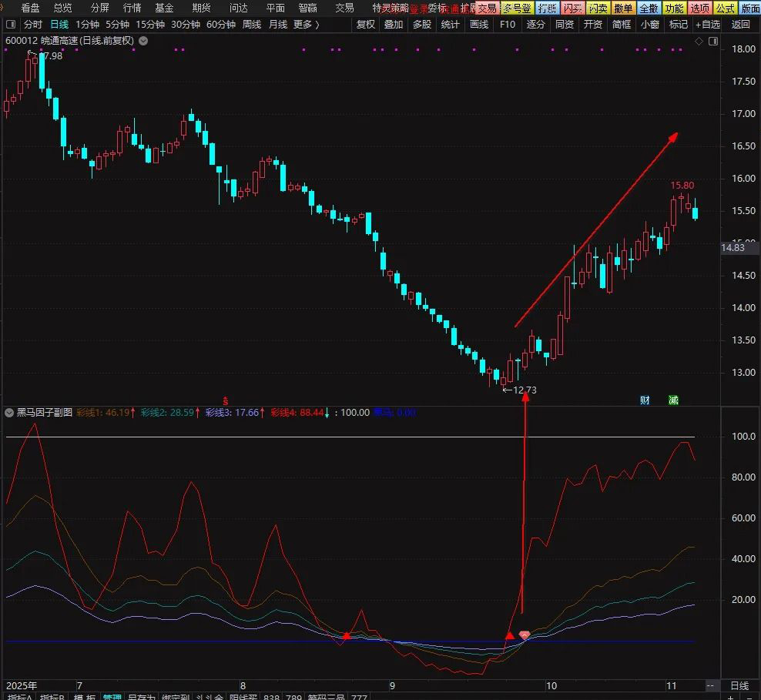Click the red S marker under chart
Image resolution: width=761 pixels, height=700 pixels.
tap(226, 400)
